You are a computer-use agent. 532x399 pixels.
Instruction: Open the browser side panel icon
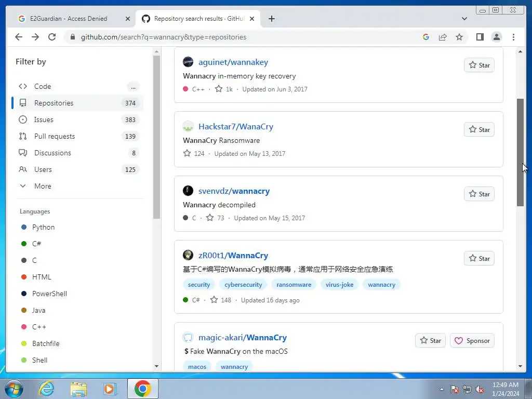coord(480,37)
